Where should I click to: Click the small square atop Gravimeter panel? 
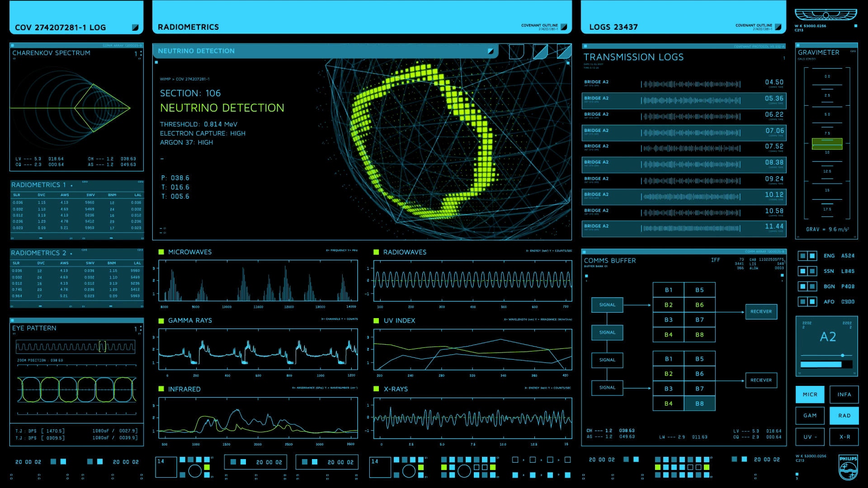pyautogui.click(x=799, y=46)
